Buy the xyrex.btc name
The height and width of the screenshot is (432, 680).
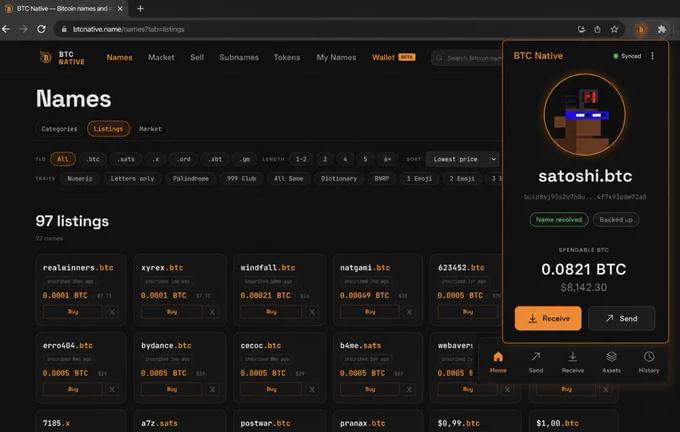pos(172,312)
